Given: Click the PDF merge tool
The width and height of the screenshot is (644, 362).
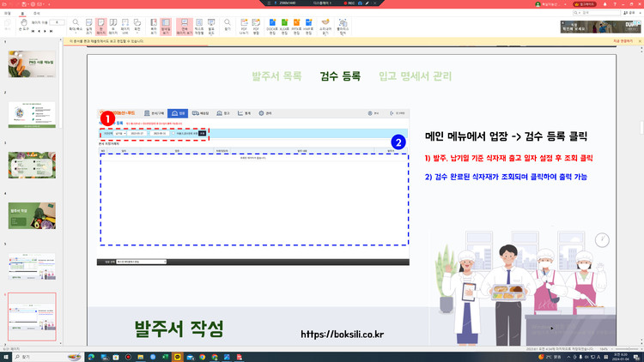Looking at the screenshot, I should coord(256,27).
